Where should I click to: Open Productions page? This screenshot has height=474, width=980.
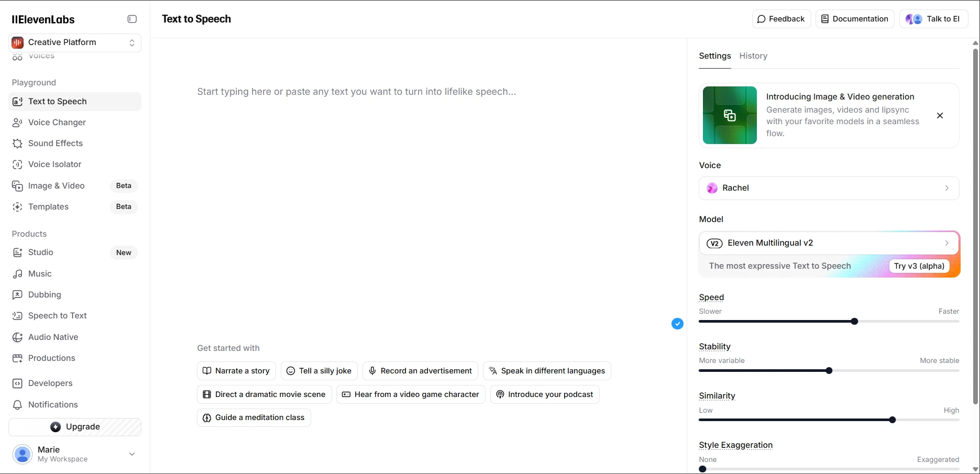[75, 358]
